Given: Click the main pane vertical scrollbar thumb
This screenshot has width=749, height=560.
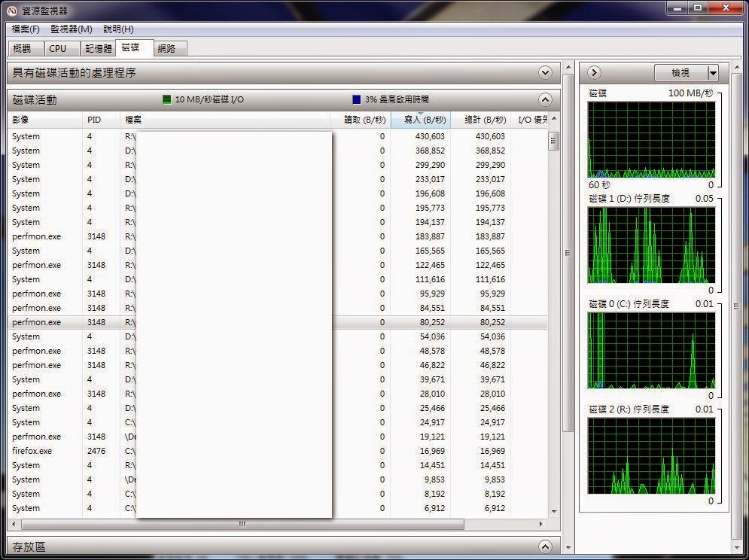Looking at the screenshot, I should pyautogui.click(x=568, y=253).
